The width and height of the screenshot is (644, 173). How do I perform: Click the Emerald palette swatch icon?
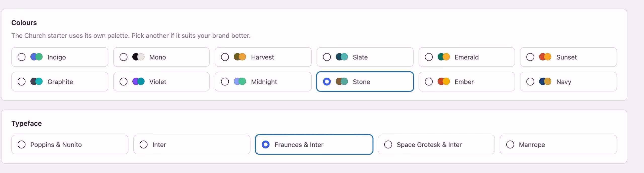444,57
